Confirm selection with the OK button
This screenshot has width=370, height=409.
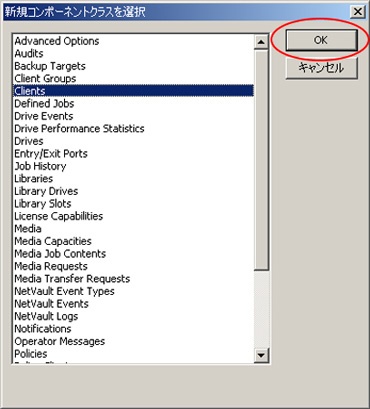[321, 40]
